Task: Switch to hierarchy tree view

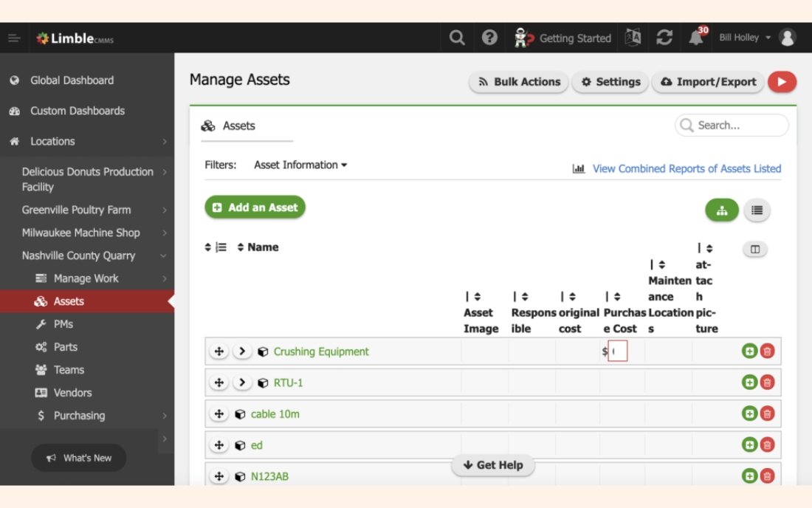Action: click(x=722, y=210)
